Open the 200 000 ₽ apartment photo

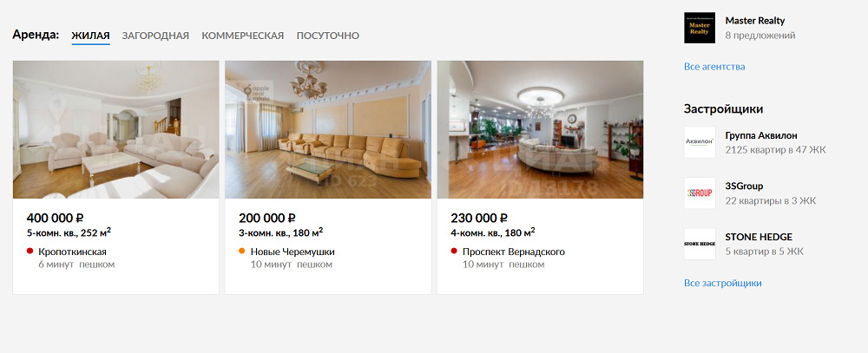pyautogui.click(x=328, y=129)
